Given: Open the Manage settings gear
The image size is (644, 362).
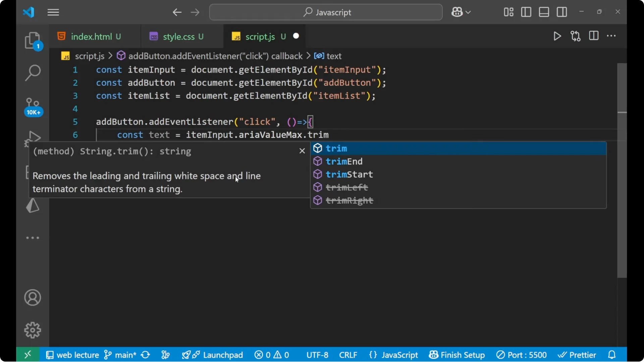Looking at the screenshot, I should [x=32, y=330].
